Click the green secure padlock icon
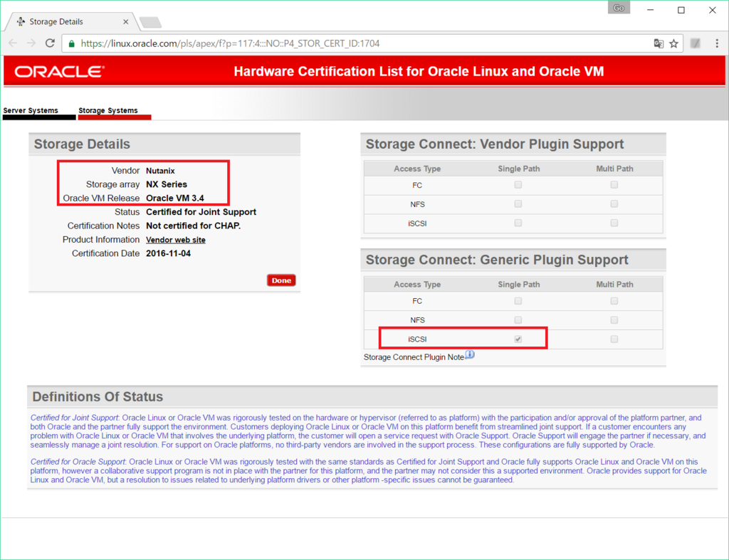 tap(71, 43)
